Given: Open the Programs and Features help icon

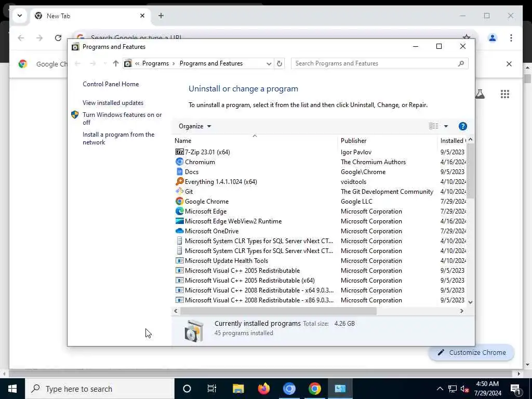Looking at the screenshot, I should click(x=462, y=126).
